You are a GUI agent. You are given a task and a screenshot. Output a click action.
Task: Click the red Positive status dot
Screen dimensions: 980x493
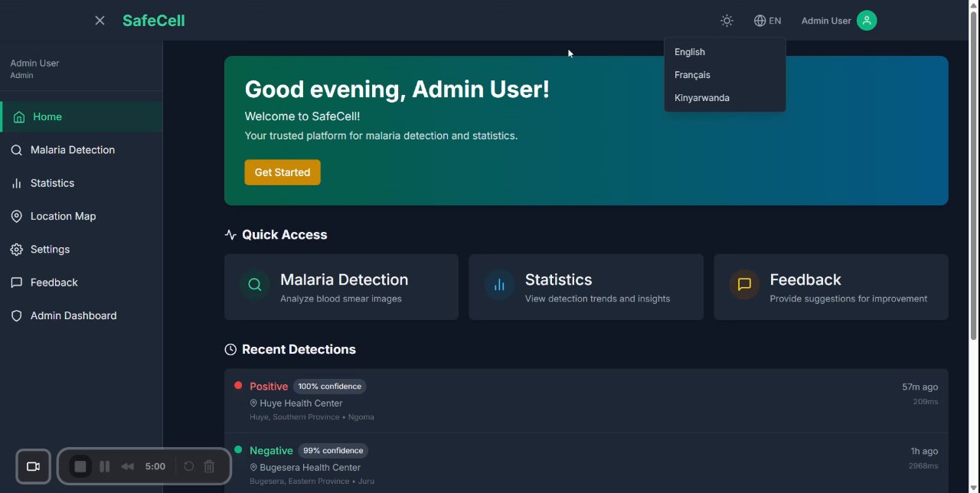238,386
